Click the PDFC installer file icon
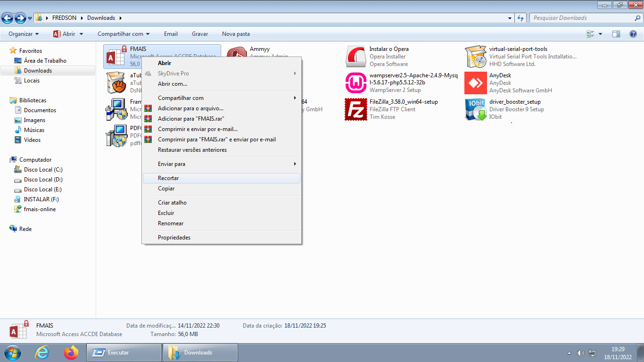Viewport: 644px width, 362px height. click(116, 136)
